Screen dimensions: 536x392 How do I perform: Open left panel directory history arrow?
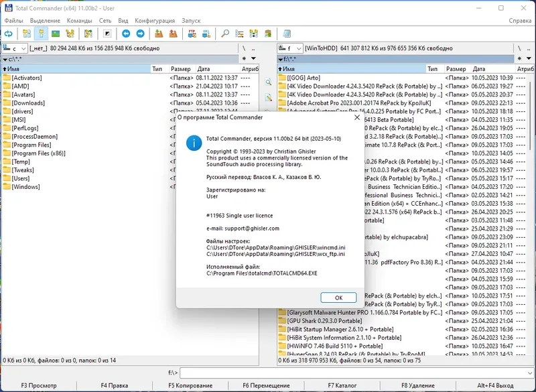(254, 59)
